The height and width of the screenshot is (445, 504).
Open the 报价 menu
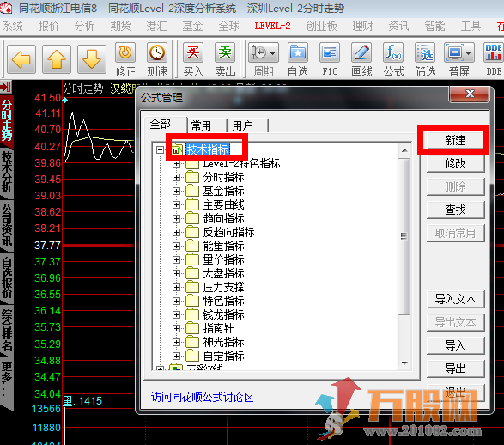tap(49, 26)
